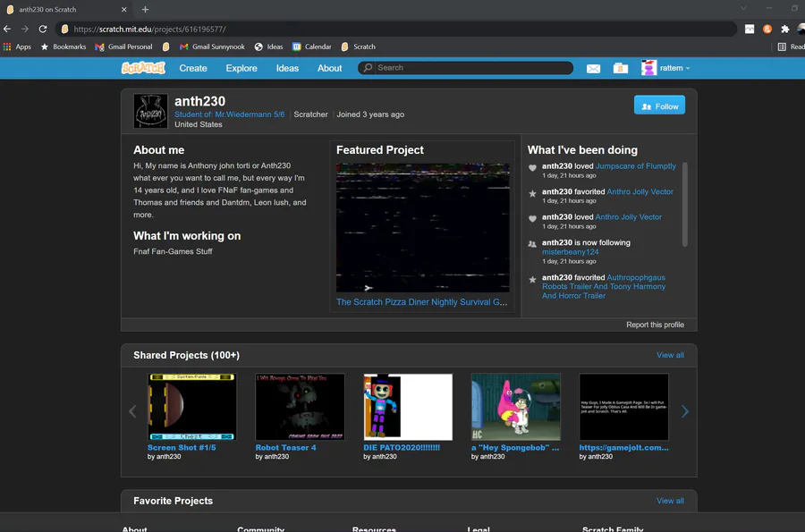The width and height of the screenshot is (805, 532).
Task: Open the Reading list icon
Action: pyautogui.click(x=782, y=46)
